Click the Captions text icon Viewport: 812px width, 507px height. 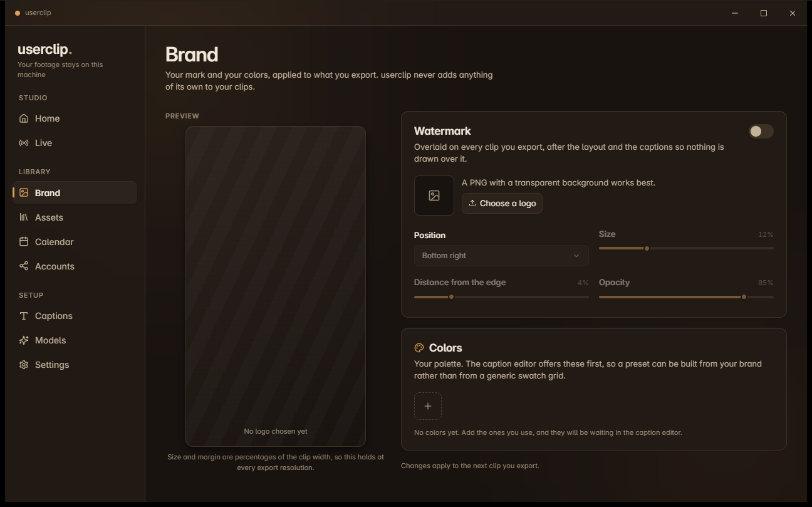click(x=24, y=316)
